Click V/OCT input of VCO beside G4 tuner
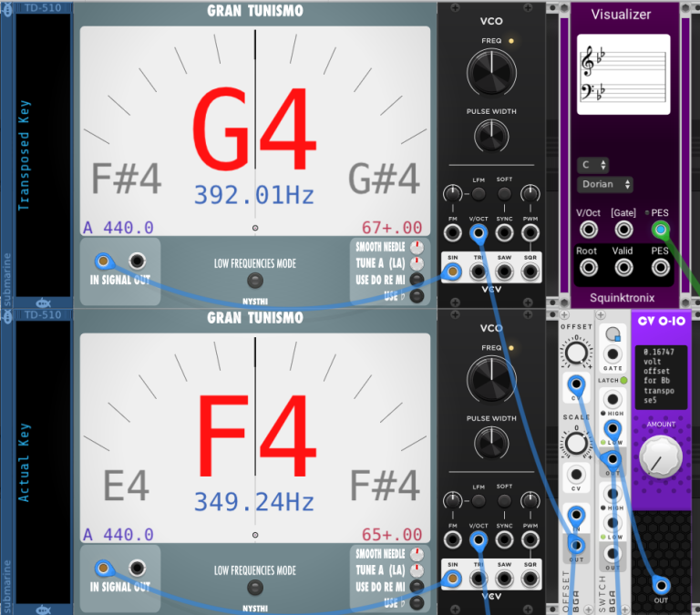This screenshot has height=615, width=700. tap(479, 232)
